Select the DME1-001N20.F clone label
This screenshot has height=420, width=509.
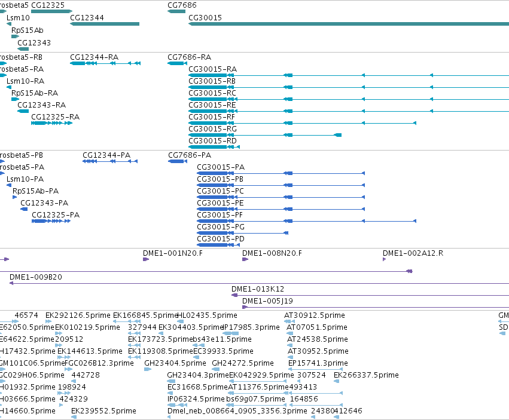pyautogui.click(x=173, y=253)
